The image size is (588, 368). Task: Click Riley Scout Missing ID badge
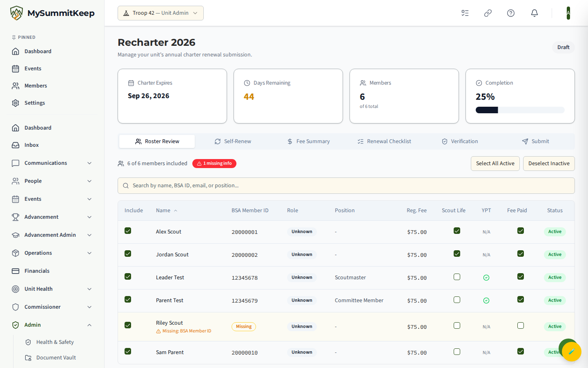[244, 327]
